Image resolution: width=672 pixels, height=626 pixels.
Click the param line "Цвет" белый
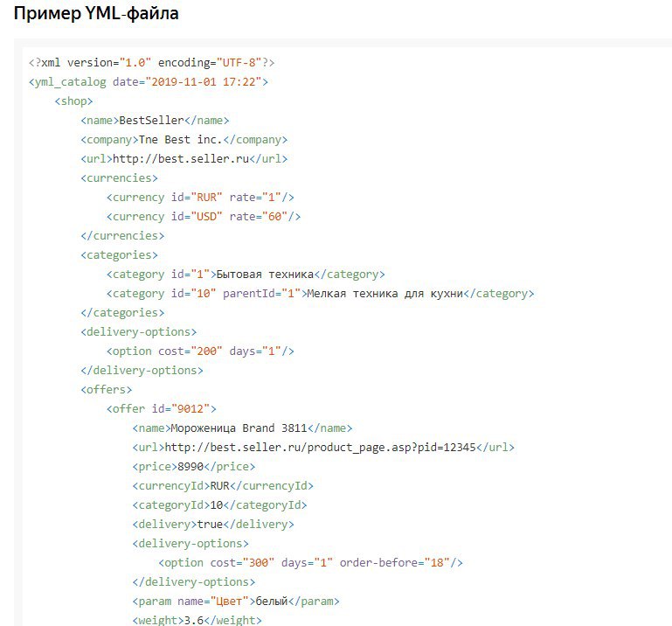click(236, 602)
